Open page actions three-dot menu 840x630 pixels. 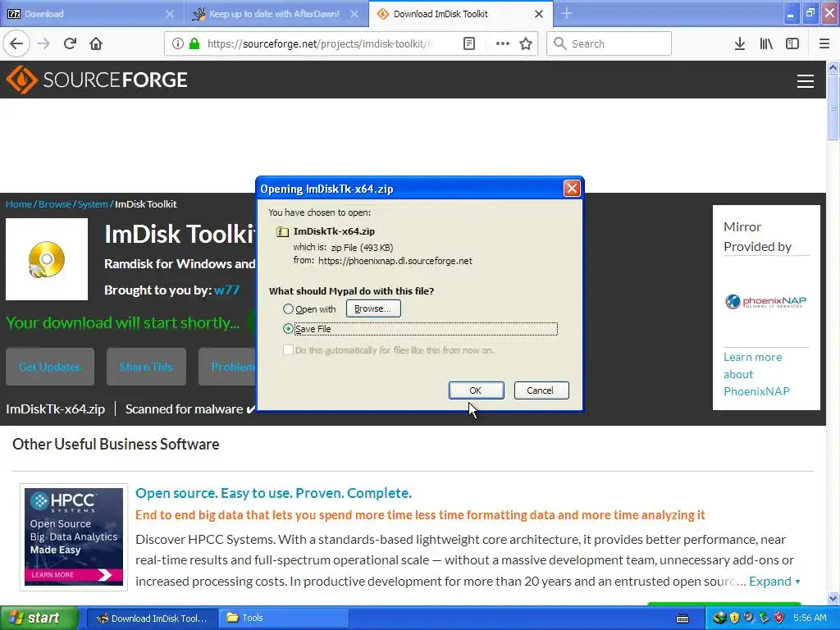point(502,43)
